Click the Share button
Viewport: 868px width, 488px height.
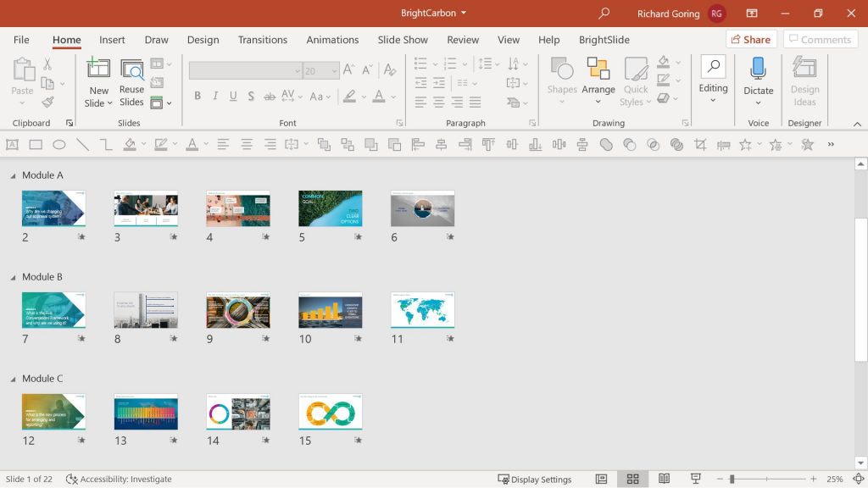[749, 39]
